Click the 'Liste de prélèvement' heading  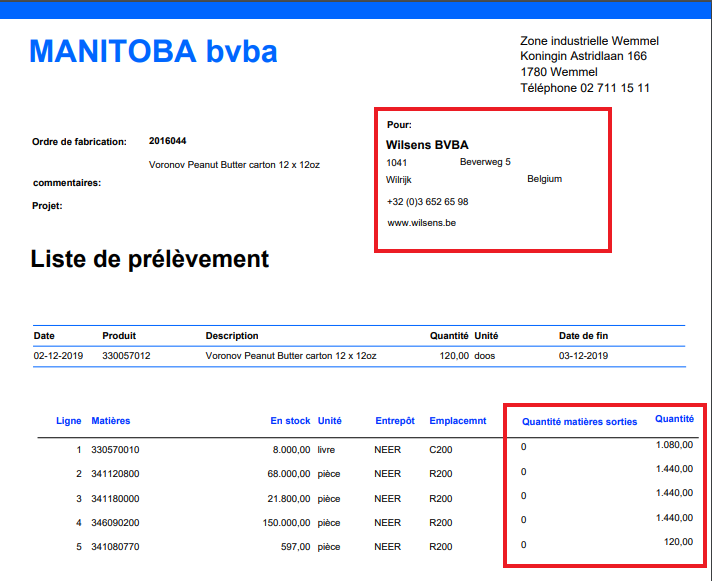[149, 260]
